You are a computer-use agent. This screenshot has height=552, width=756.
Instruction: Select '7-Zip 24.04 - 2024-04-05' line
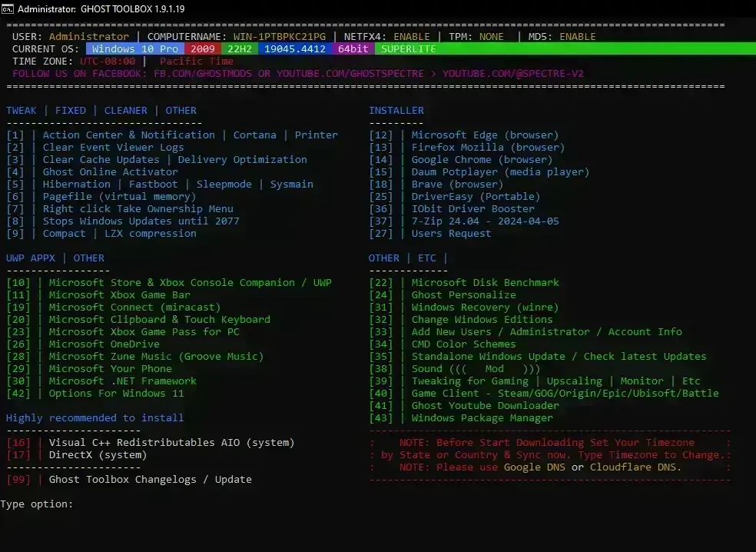click(x=464, y=221)
